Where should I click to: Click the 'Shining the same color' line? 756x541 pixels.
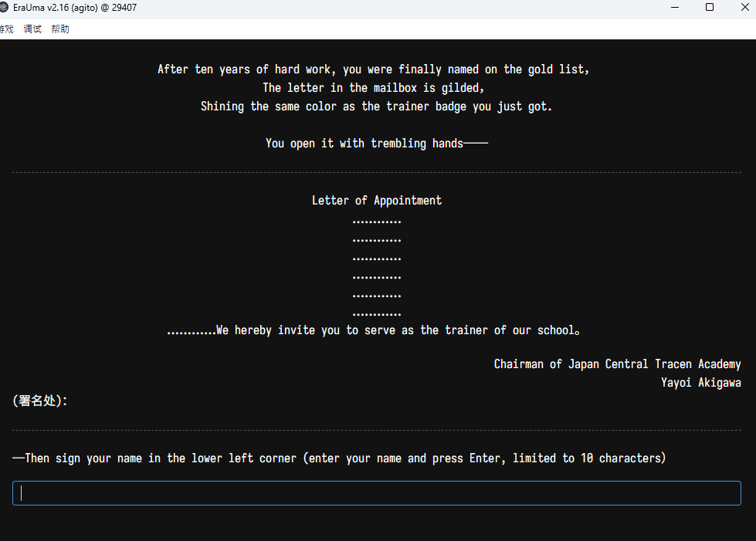tap(377, 107)
